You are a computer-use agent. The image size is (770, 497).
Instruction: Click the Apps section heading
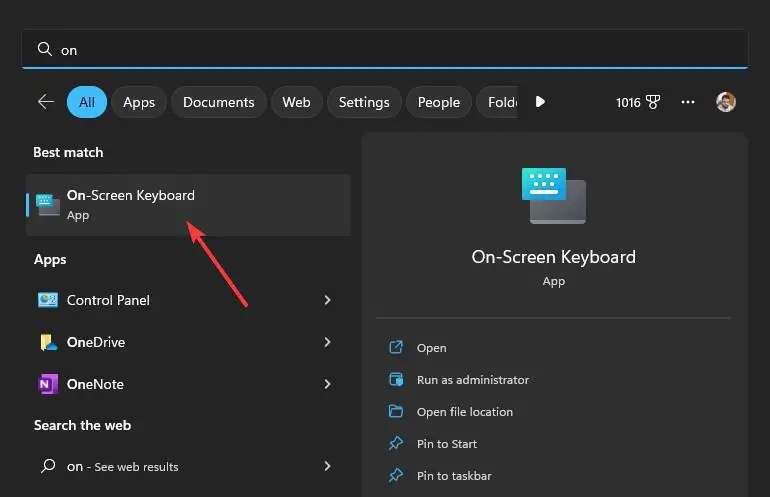(x=50, y=259)
